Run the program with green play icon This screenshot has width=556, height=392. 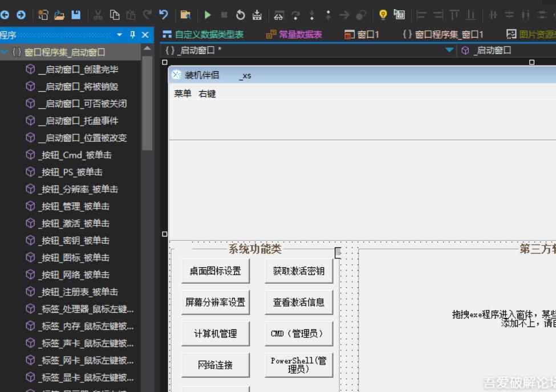(208, 15)
